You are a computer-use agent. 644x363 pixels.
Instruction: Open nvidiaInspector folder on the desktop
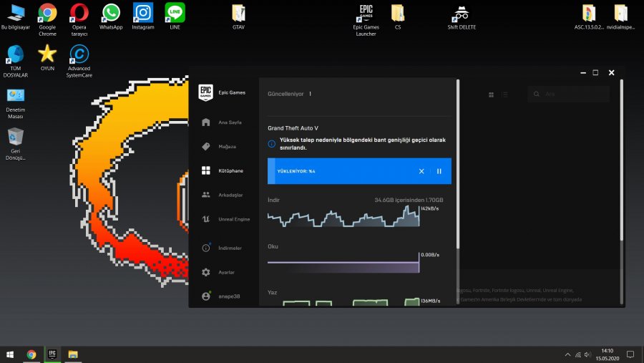click(620, 17)
